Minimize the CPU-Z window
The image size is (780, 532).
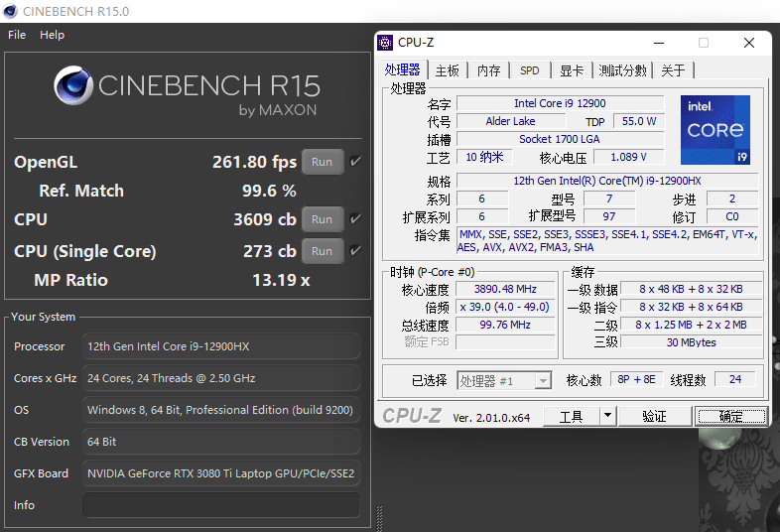tap(659, 43)
